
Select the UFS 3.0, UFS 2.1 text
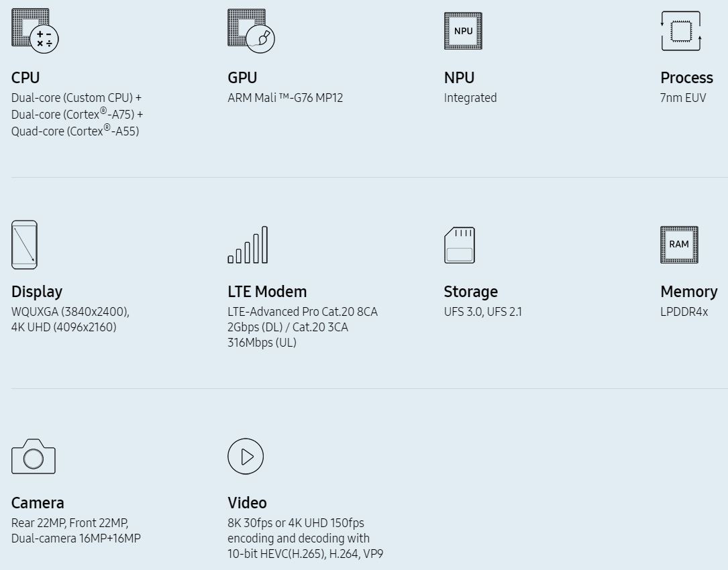click(482, 312)
